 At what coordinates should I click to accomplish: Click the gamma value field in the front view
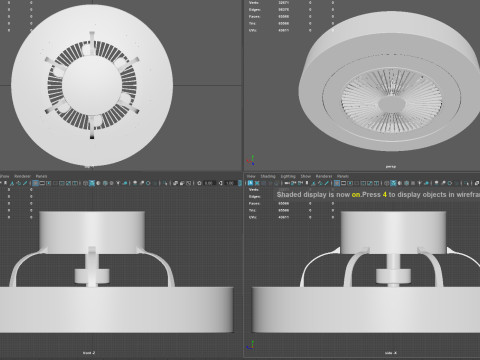click(x=231, y=183)
